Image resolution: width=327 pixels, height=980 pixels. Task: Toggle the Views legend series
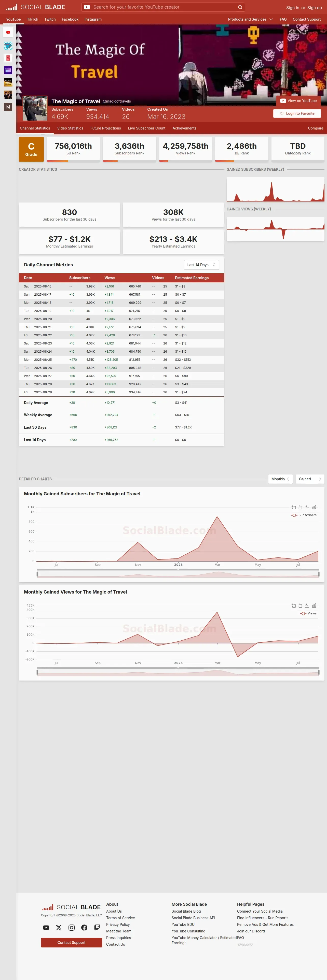308,613
